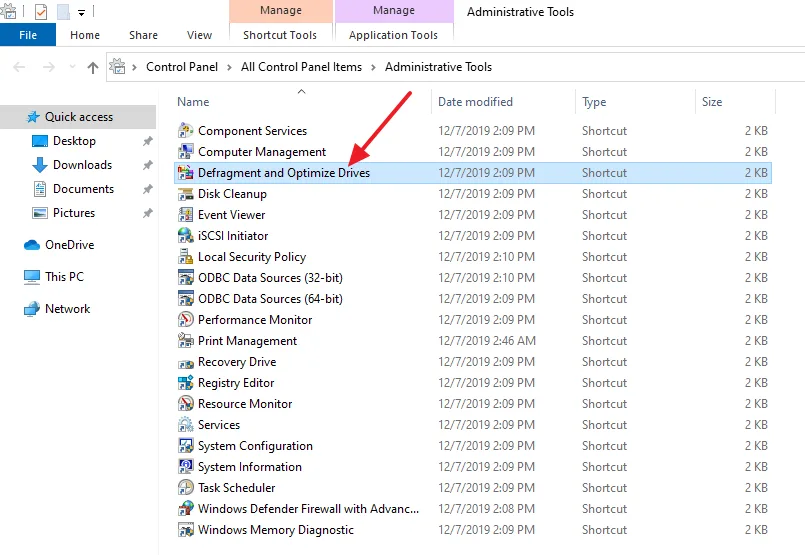Switch to the View ribbon tab
Image resolution: width=805 pixels, height=555 pixels.
pos(199,35)
